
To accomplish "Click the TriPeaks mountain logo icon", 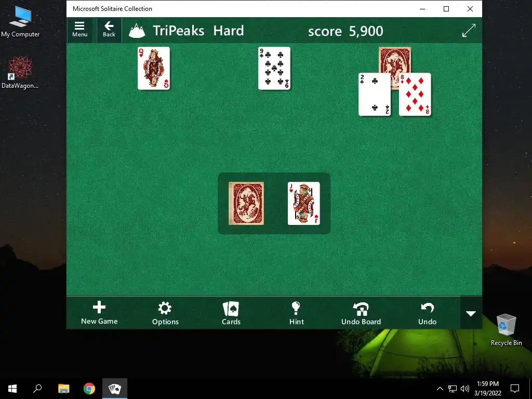I will (x=137, y=31).
